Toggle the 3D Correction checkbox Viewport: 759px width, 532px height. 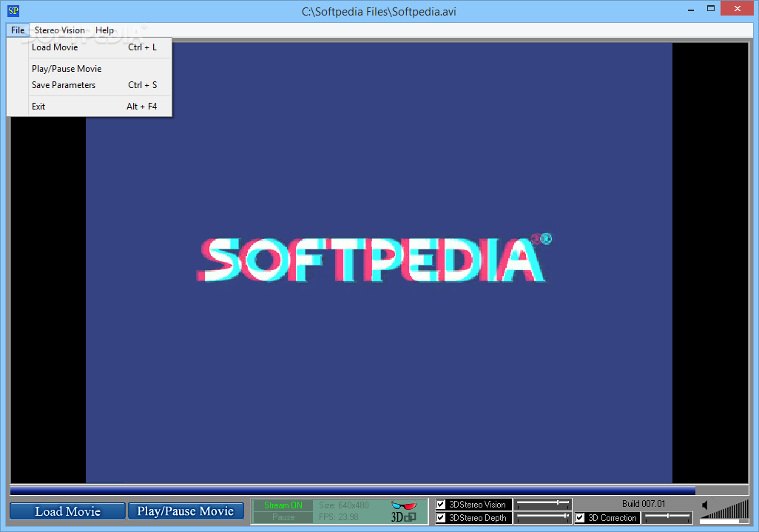(580, 518)
